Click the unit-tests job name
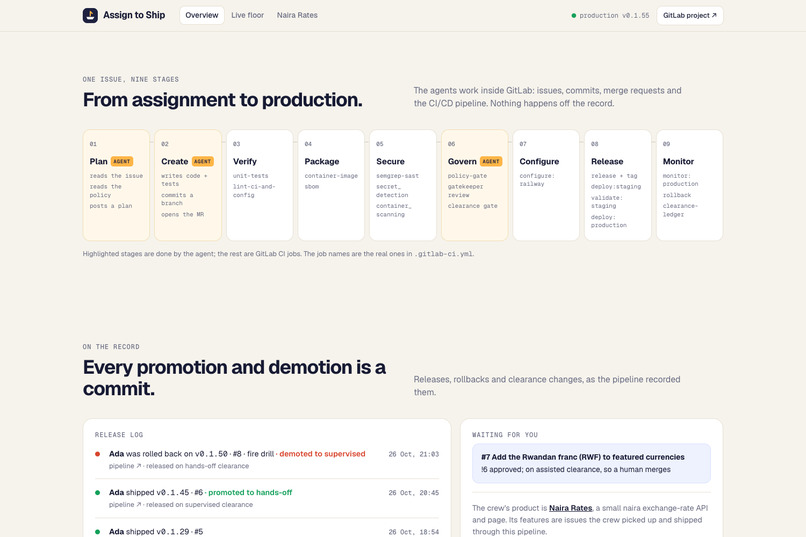Viewport: 806px width, 537px height. coord(250,176)
